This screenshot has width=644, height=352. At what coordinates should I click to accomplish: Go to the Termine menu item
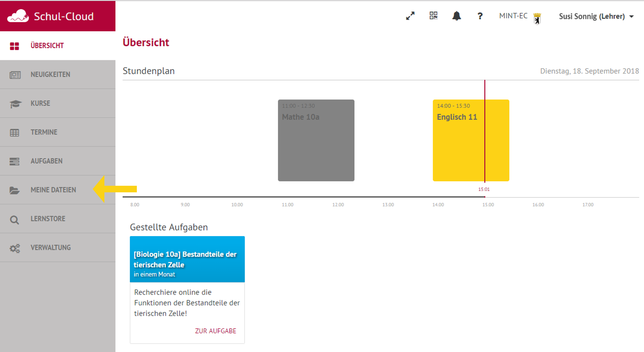(x=58, y=132)
